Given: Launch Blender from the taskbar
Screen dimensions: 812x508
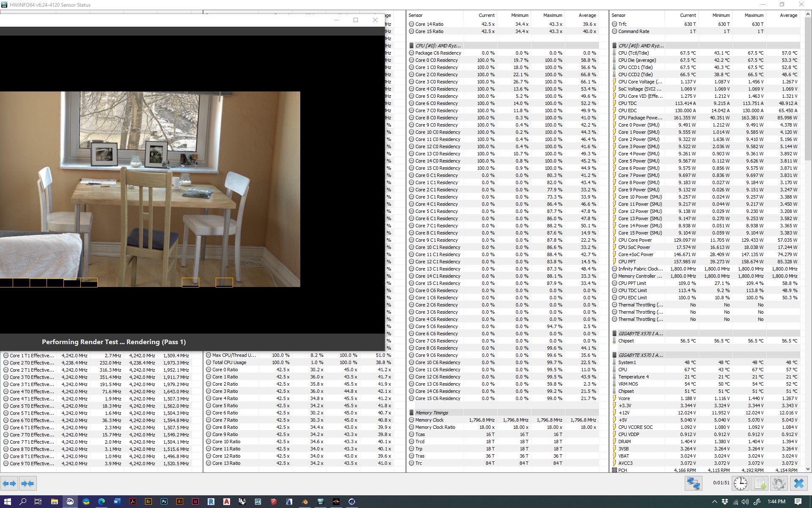Looking at the screenshot, I should pos(305,502).
